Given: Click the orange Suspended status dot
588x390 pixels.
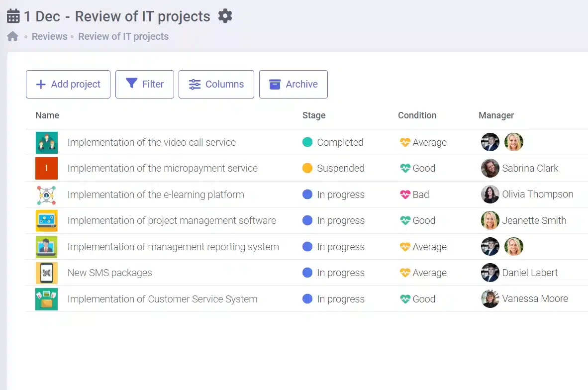Looking at the screenshot, I should tap(307, 168).
